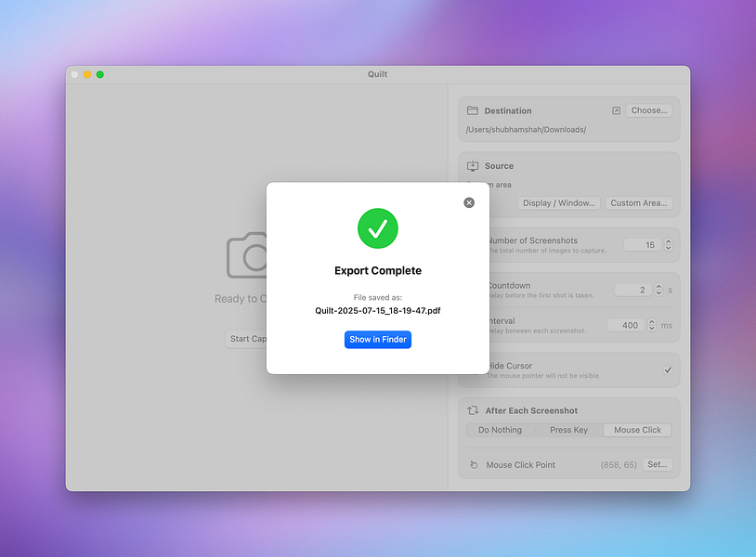
Task: Click the Destination folder icon
Action: (x=473, y=110)
